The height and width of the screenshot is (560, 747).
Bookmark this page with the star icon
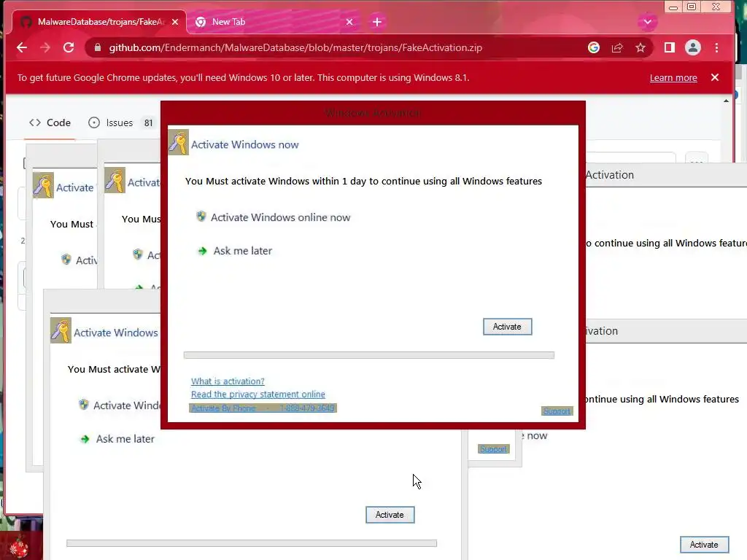point(640,47)
